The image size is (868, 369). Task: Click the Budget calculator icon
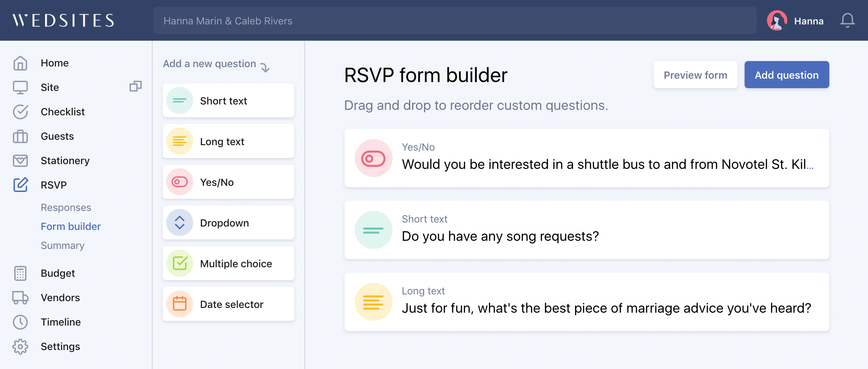20,273
